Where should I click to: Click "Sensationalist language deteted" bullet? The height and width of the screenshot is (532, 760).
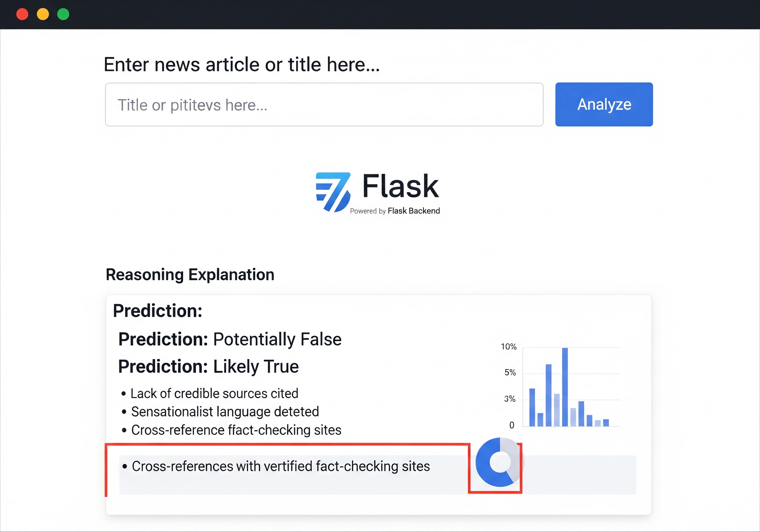(x=225, y=411)
